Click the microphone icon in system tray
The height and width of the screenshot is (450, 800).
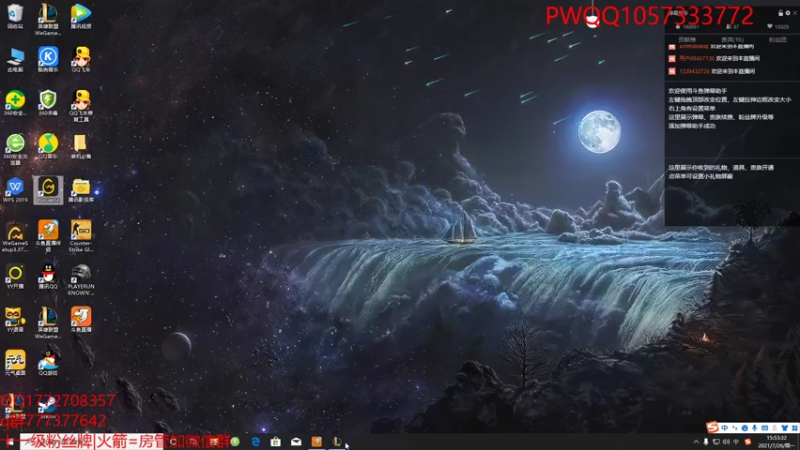click(706, 442)
